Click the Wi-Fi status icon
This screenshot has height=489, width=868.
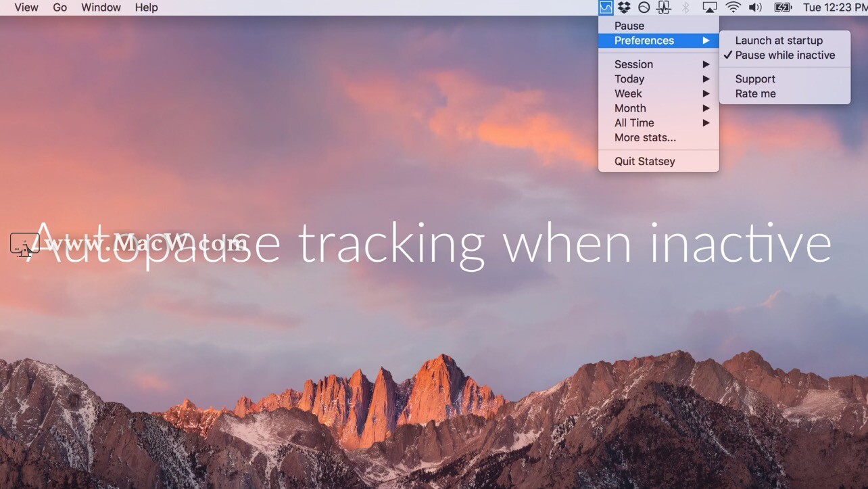click(x=733, y=7)
